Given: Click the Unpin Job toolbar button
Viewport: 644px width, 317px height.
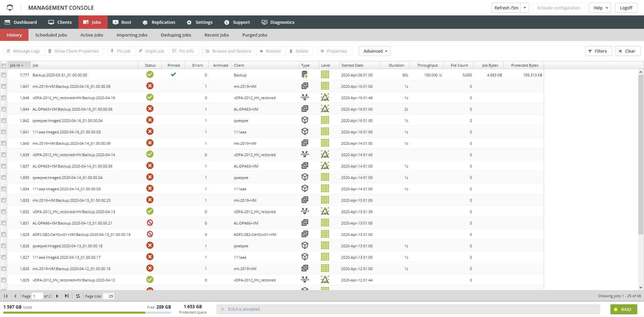Looking at the screenshot, I should click(x=152, y=51).
